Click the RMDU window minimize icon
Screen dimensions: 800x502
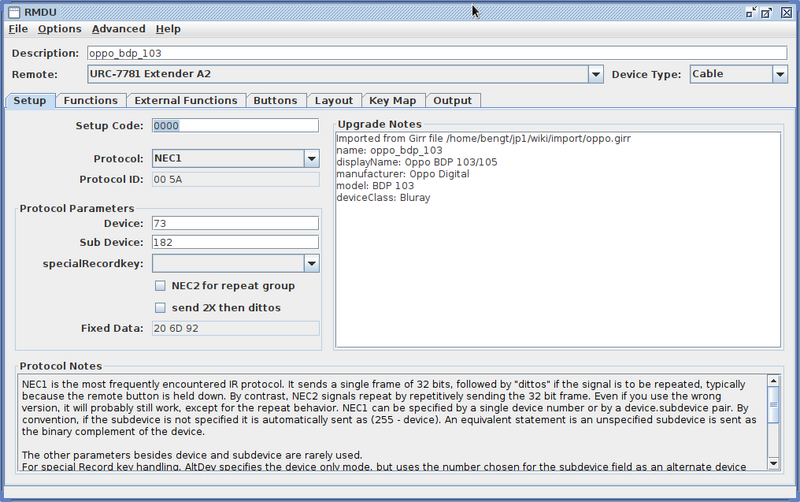pyautogui.click(x=751, y=12)
